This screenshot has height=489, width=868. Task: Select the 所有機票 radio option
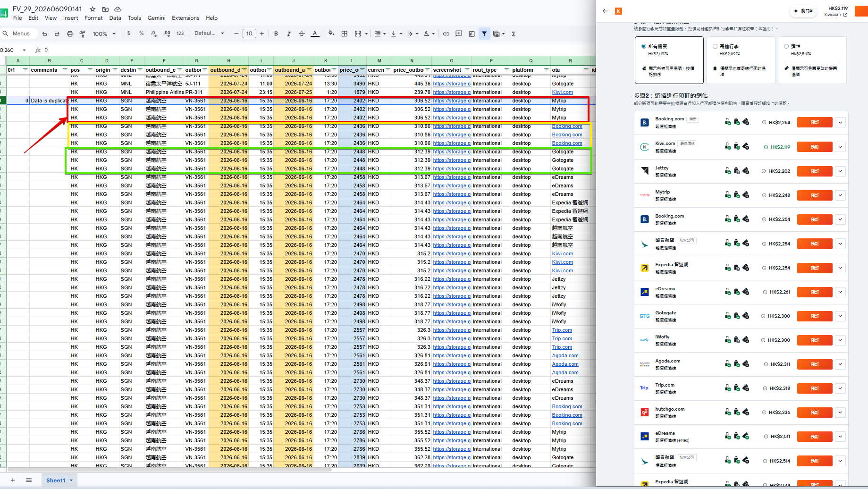point(644,46)
